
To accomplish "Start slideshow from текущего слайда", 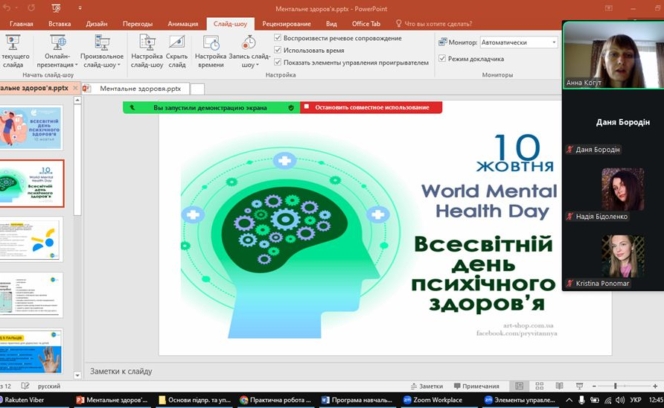I will [x=14, y=44].
